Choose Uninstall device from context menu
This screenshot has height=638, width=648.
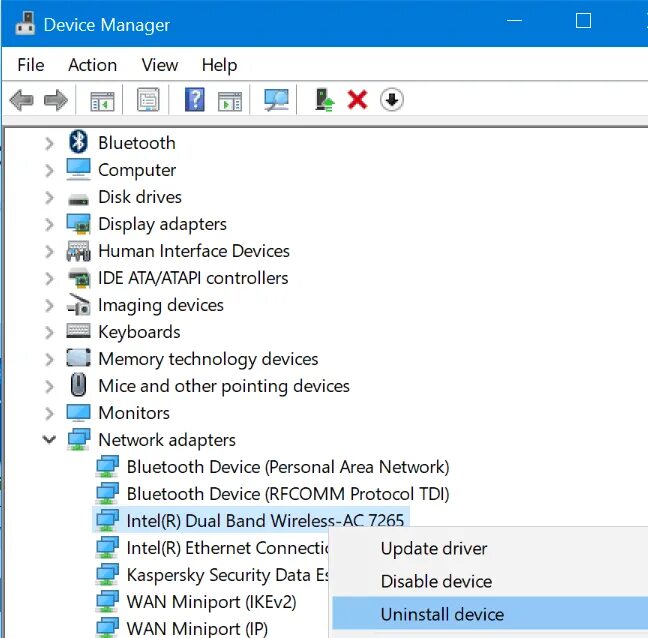click(490, 614)
